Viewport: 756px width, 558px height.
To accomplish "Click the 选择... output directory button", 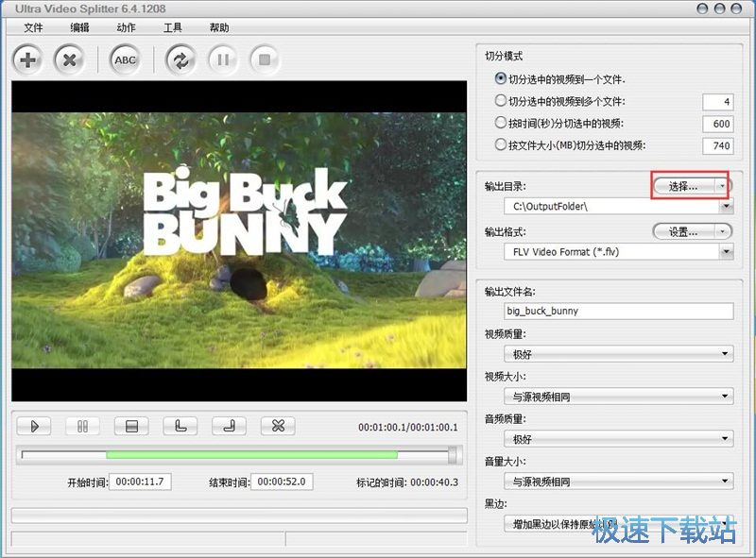I will 683,186.
